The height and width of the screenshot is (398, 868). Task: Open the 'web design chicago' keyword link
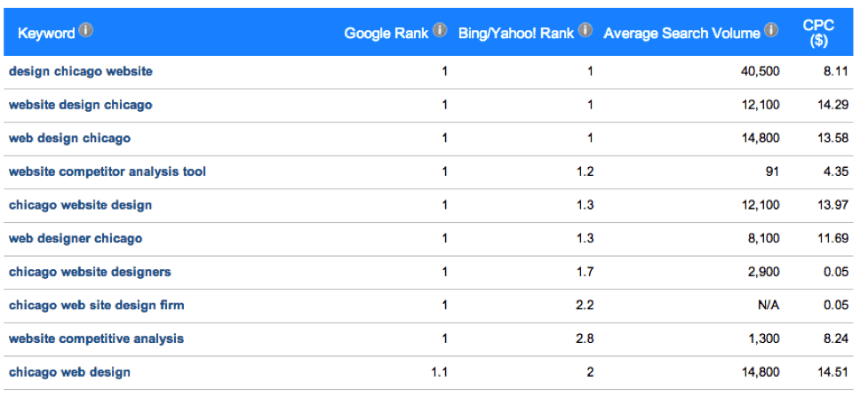(x=70, y=139)
